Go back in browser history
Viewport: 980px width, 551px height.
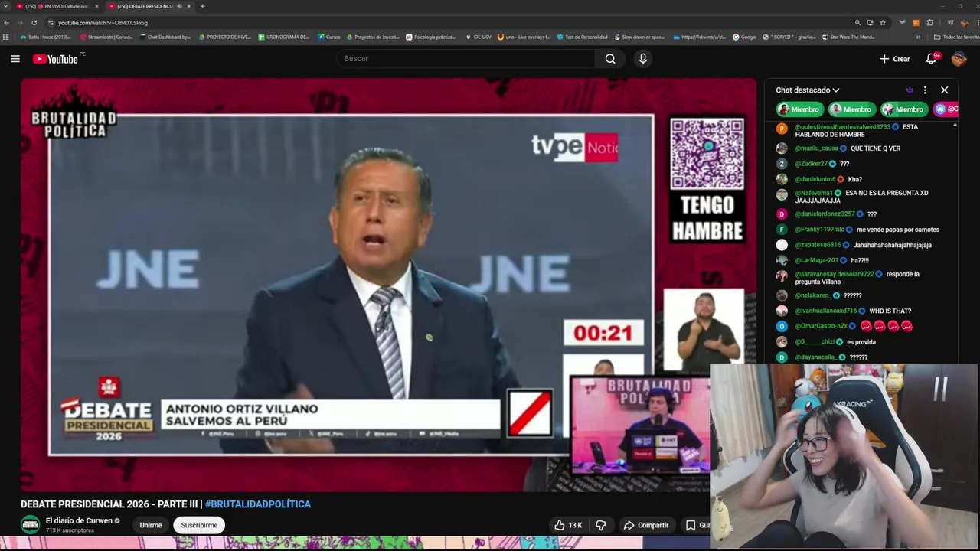pyautogui.click(x=7, y=23)
